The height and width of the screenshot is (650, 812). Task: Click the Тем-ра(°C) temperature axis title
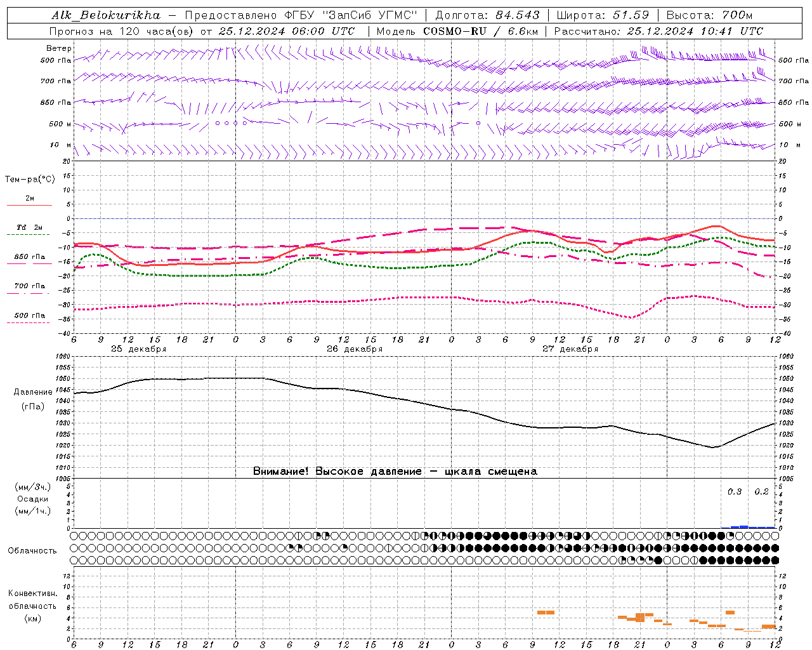(x=30, y=180)
